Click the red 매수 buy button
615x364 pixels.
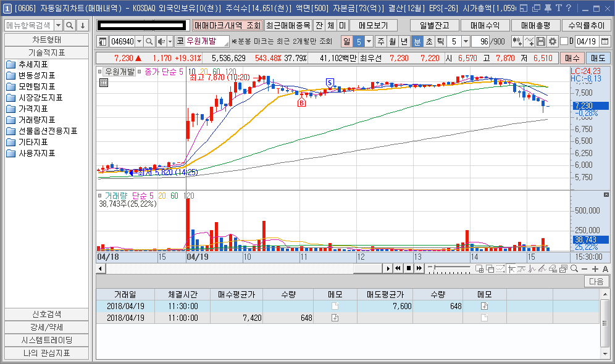click(x=572, y=59)
